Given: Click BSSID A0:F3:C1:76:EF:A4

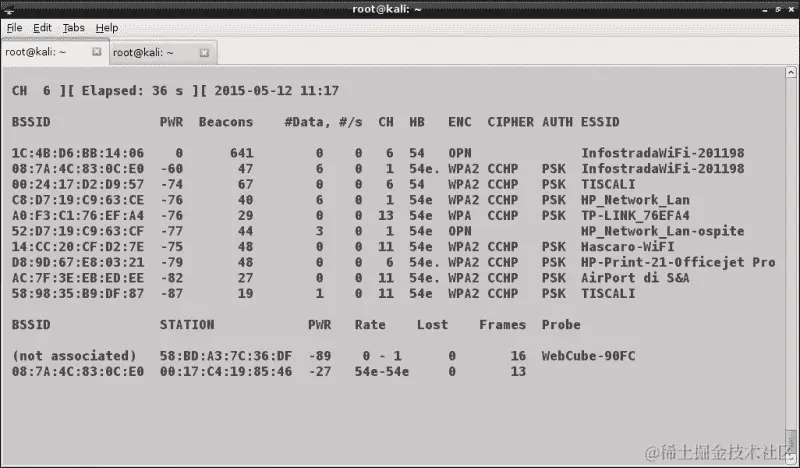Looking at the screenshot, I should [78, 215].
